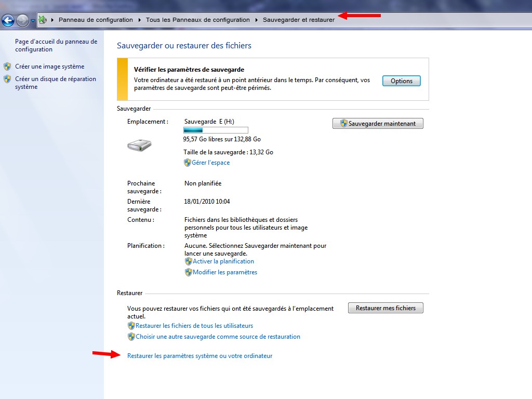The image size is (532, 399).
Task: Expand arrow after Panneau de configuration breadcrumb
Action: tap(139, 20)
